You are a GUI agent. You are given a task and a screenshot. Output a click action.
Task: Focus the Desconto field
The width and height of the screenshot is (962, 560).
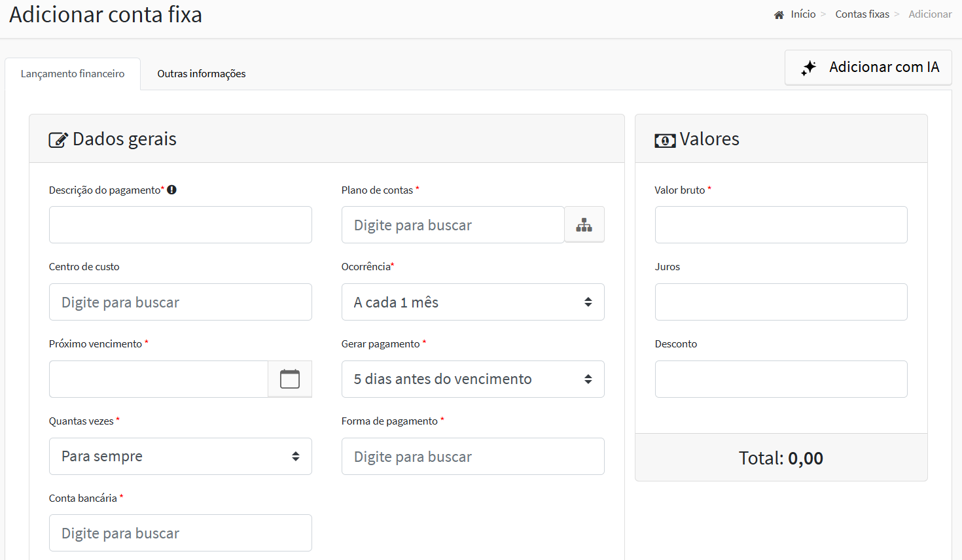coord(781,379)
